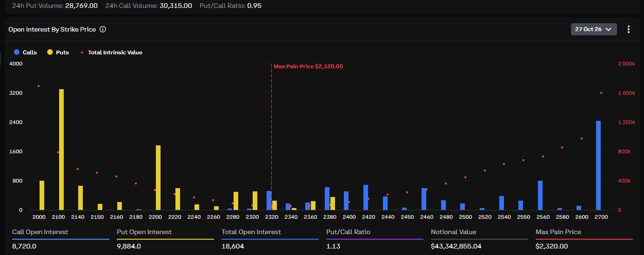
Task: Open the three-dot chart options menu
Action: click(629, 29)
